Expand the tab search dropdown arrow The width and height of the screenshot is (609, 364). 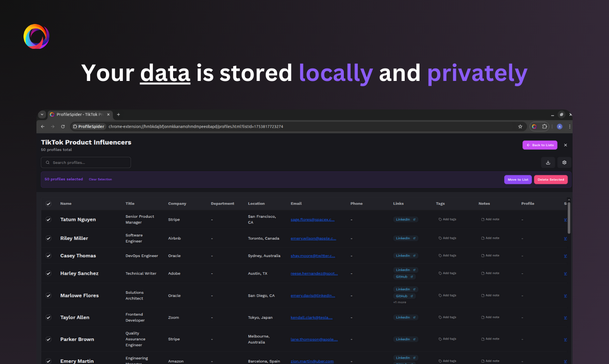(42, 114)
